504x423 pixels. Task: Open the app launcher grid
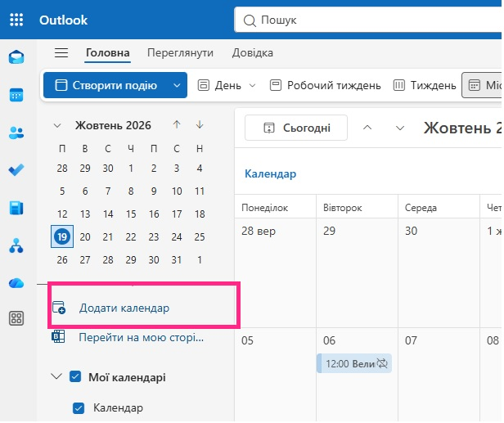[x=16, y=20]
